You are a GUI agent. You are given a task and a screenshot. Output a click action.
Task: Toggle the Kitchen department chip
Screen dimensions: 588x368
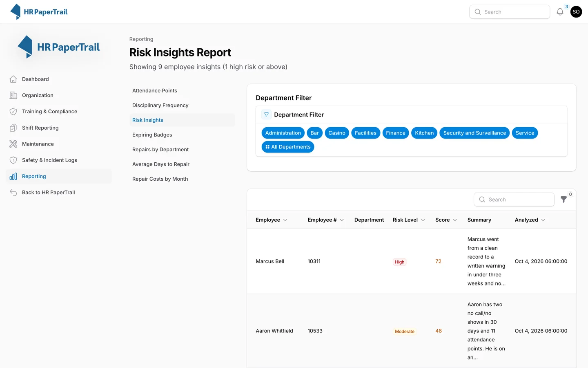424,133
